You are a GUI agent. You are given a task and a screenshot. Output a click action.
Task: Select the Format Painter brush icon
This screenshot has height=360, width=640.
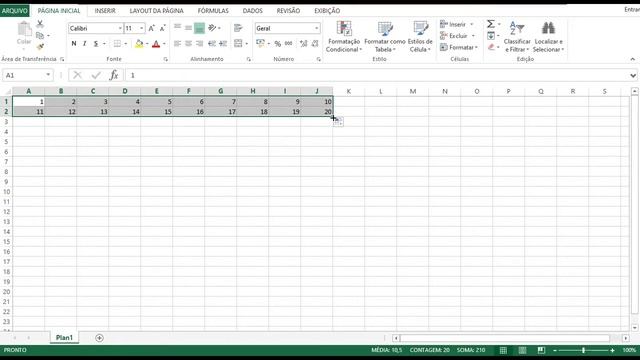pos(40,47)
